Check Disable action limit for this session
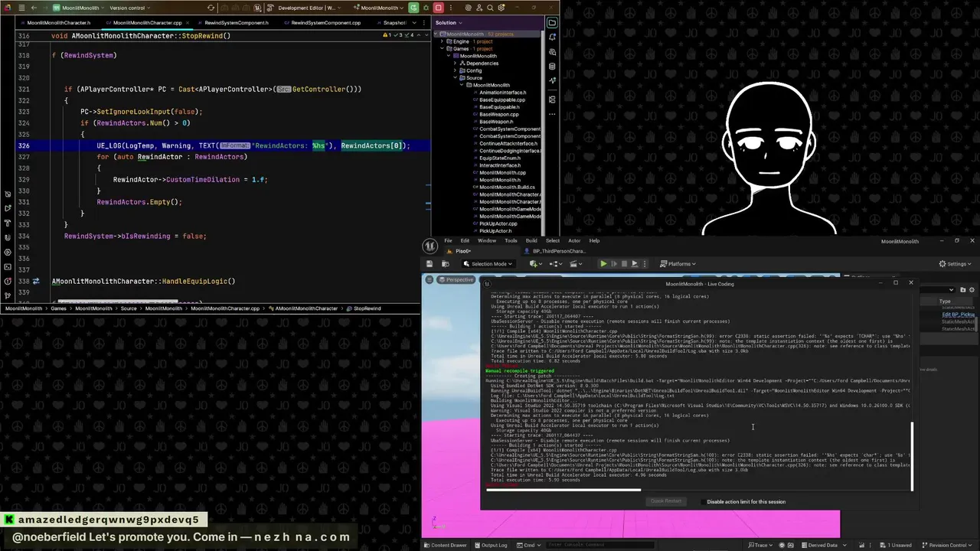 pos(704,502)
